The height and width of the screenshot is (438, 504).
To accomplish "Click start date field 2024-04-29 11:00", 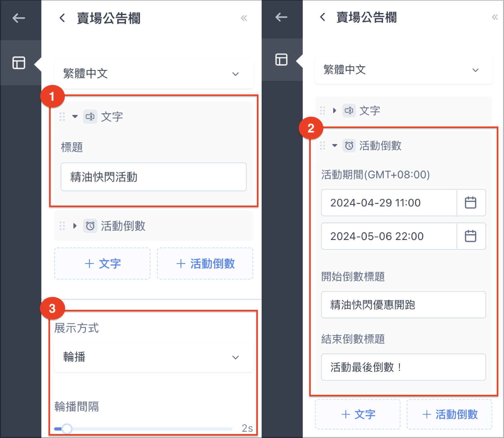I will pos(389,203).
